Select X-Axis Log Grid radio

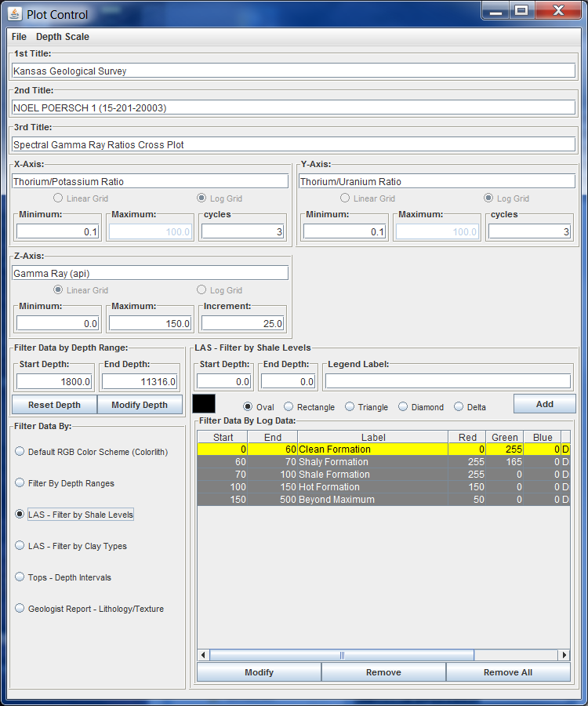(x=220, y=198)
